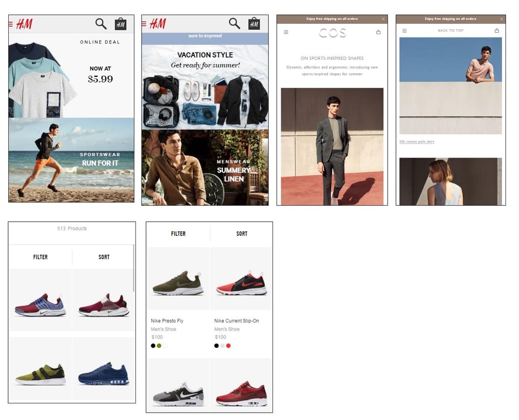Open the COS shopping bag icon

pyautogui.click(x=378, y=32)
